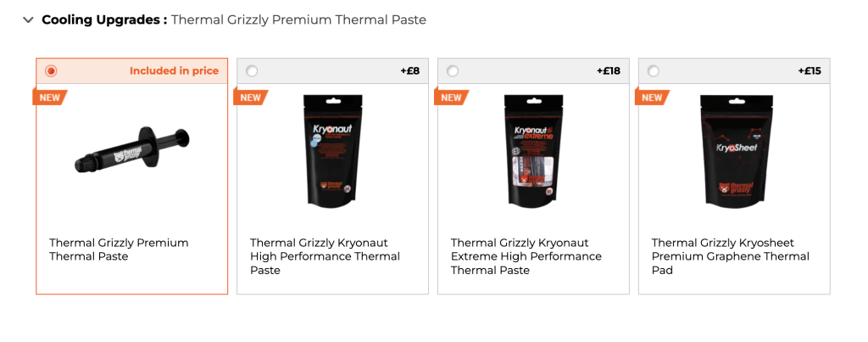Click the Cooling Upgrades section heading
The height and width of the screenshot is (342, 868).
(104, 20)
